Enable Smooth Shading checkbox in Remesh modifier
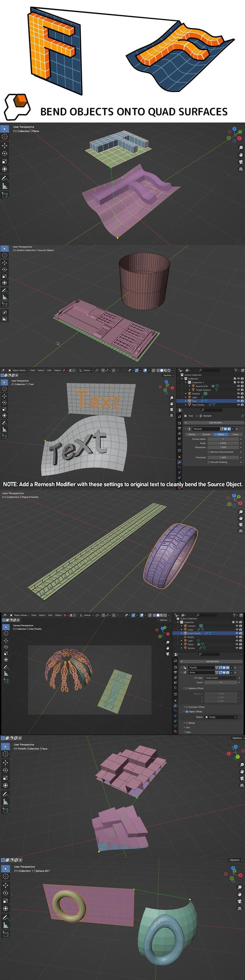The height and width of the screenshot is (980, 245). pyautogui.click(x=209, y=462)
